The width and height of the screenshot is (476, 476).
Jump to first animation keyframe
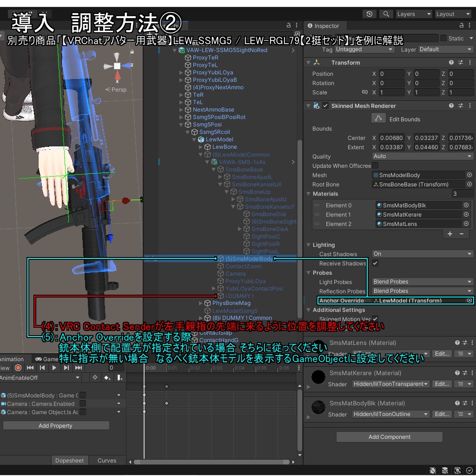tap(30, 368)
